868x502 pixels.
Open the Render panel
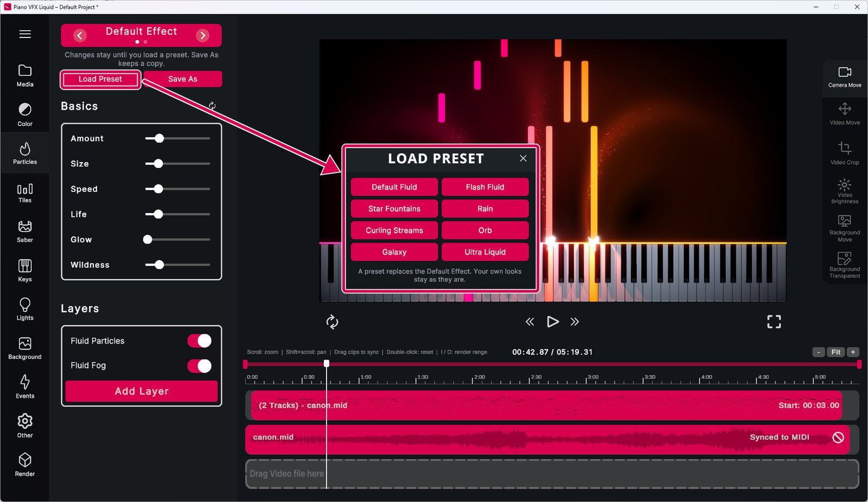(x=25, y=465)
